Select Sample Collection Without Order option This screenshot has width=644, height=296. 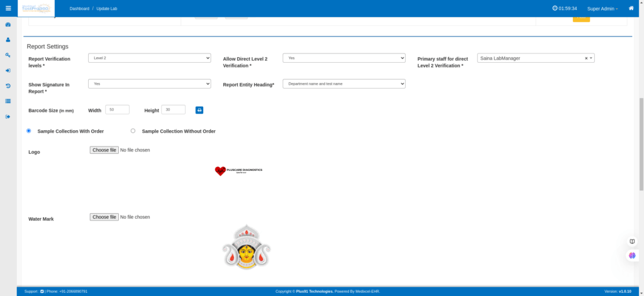[x=133, y=131]
